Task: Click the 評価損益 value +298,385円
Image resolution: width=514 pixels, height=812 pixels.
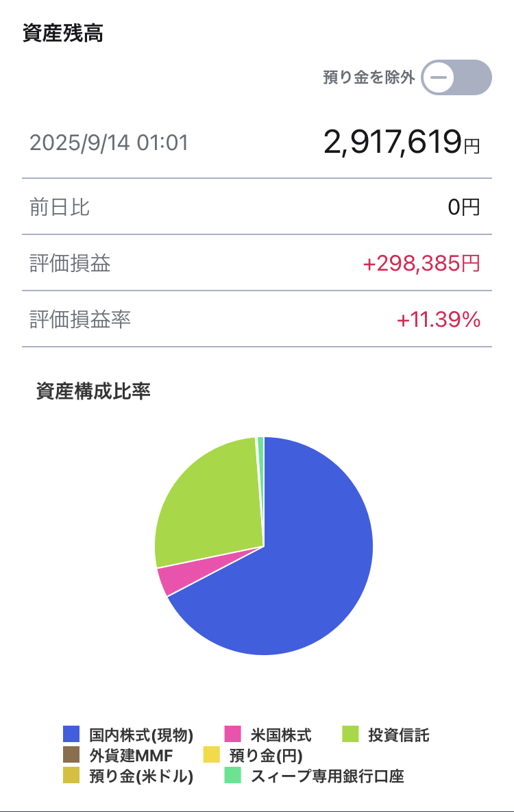Action: tap(421, 263)
